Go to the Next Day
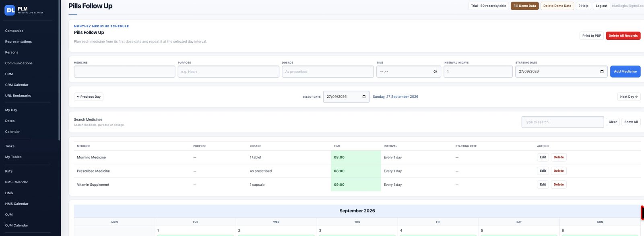Screen dimensions: 644x236 (x=629, y=96)
